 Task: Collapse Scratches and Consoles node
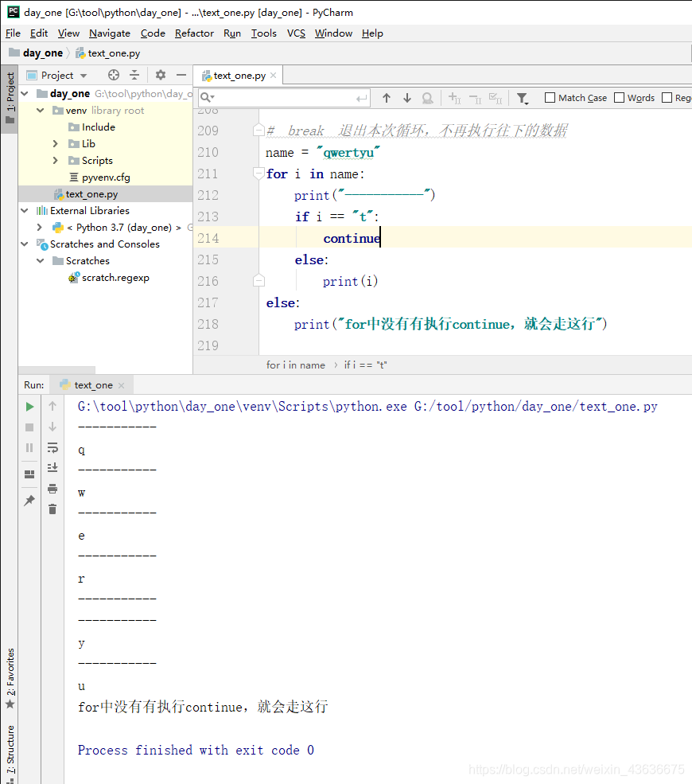(x=25, y=244)
